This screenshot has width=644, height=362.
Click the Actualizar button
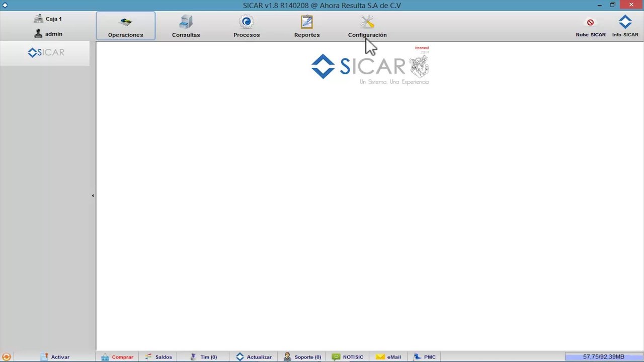254,356
